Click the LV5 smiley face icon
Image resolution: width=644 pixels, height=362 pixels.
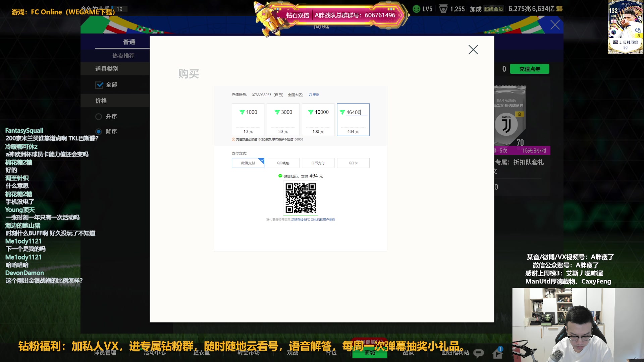416,9
